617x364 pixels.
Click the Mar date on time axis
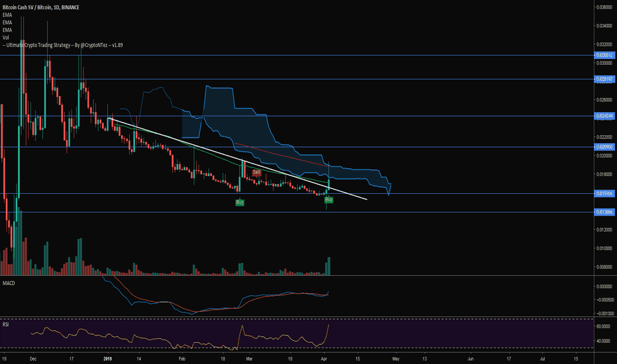pyautogui.click(x=249, y=359)
